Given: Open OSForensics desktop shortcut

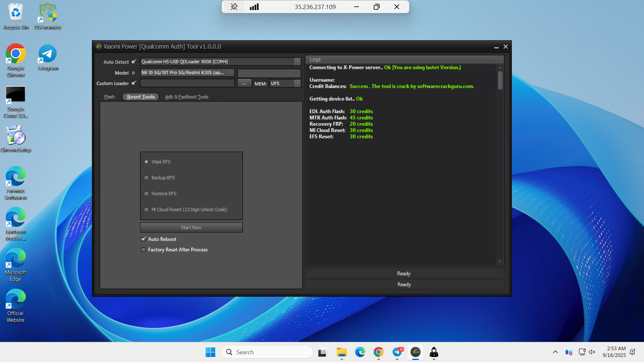Looking at the screenshot, I should point(47,16).
